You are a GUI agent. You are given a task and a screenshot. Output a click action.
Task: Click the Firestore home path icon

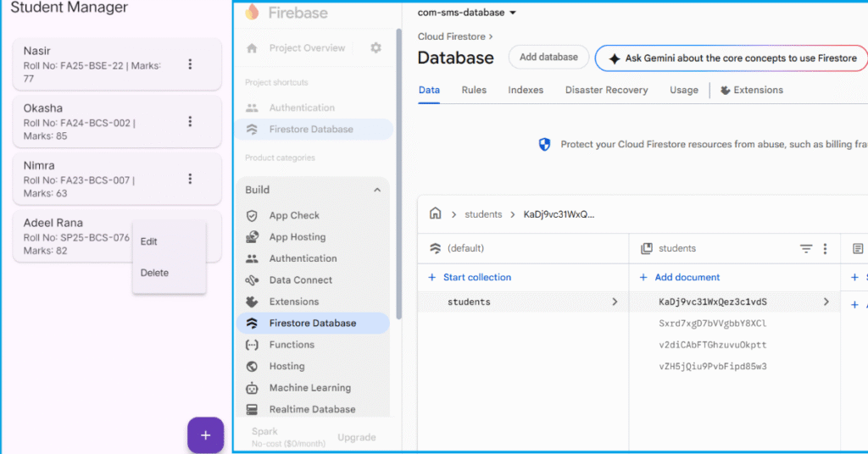[x=435, y=214]
